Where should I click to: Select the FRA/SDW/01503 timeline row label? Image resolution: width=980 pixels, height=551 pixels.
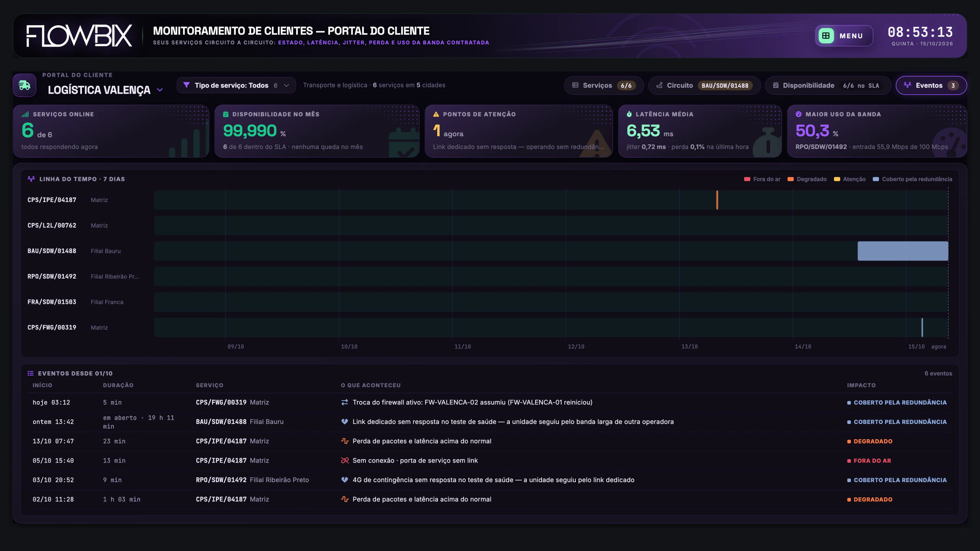pos(52,302)
